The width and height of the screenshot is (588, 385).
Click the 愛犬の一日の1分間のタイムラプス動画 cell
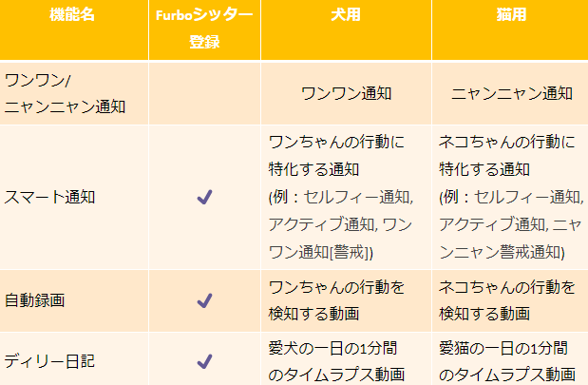pyautogui.click(x=336, y=361)
